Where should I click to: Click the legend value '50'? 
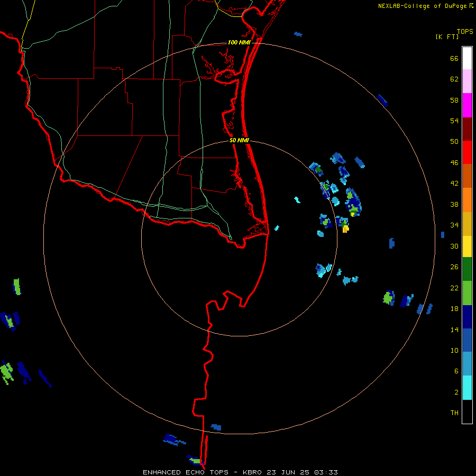(x=454, y=141)
